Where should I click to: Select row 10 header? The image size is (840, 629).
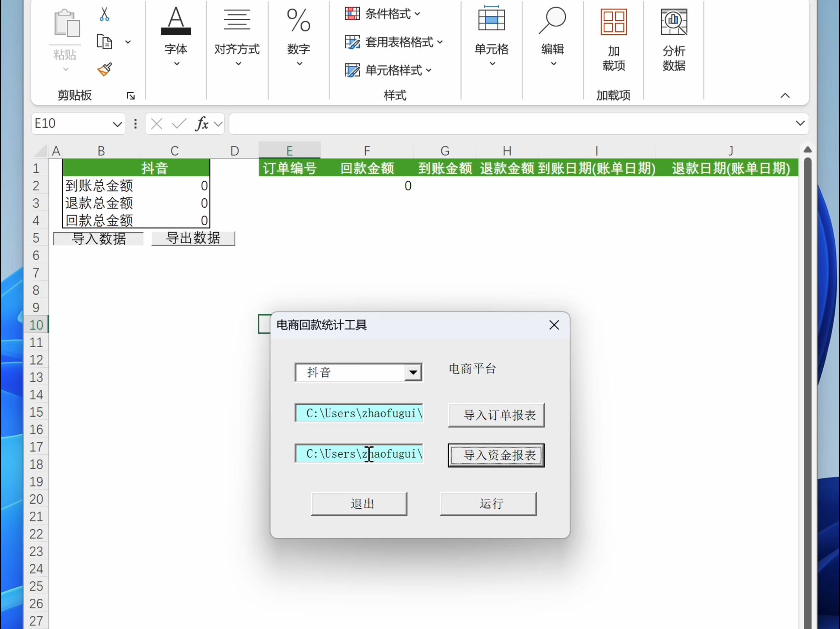pos(36,325)
